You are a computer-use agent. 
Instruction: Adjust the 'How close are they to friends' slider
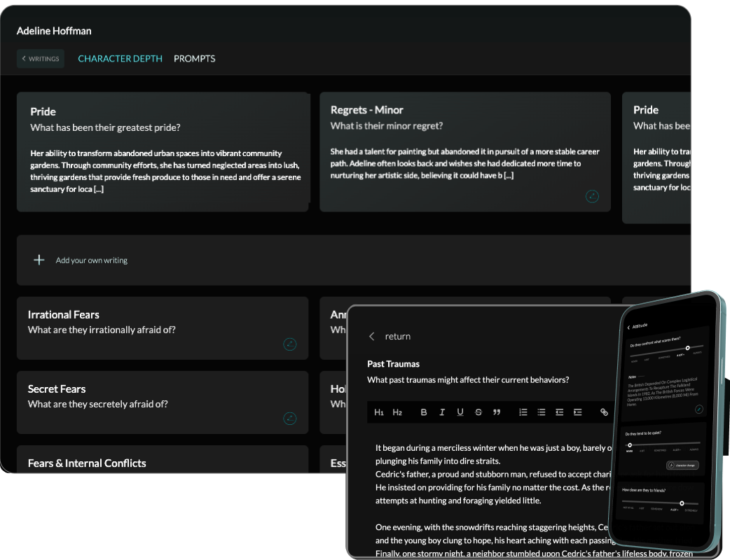[682, 503]
